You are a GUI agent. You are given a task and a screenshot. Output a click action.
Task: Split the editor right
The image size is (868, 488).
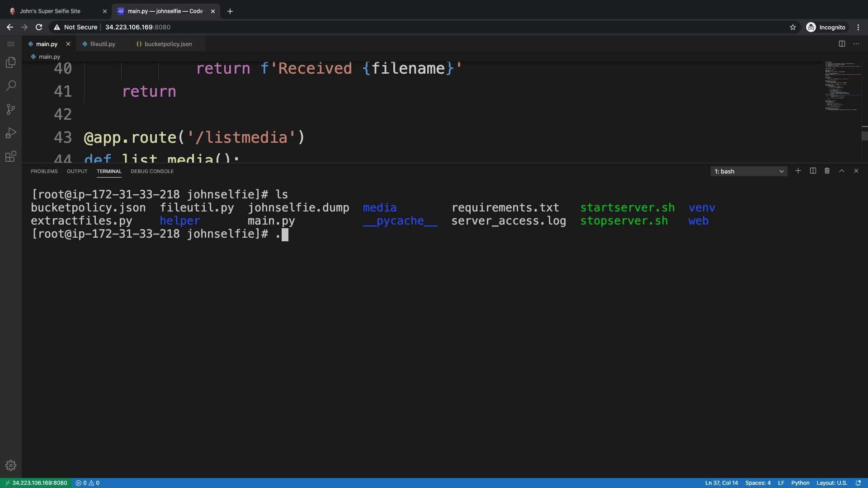click(842, 44)
